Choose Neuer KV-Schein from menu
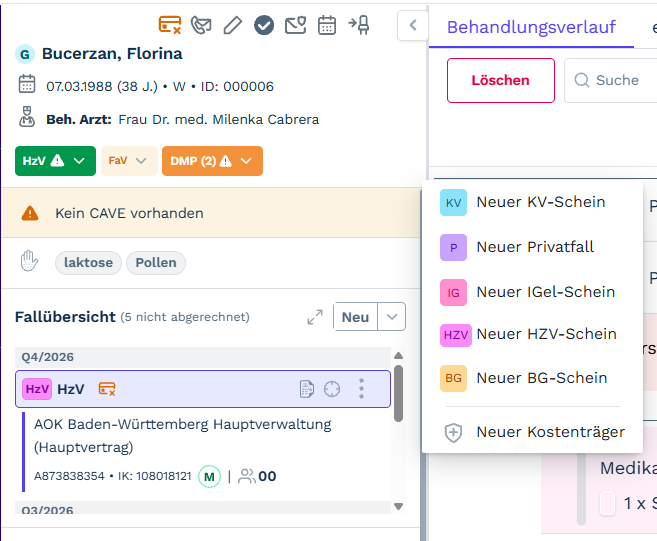657x541 pixels. tap(532, 202)
